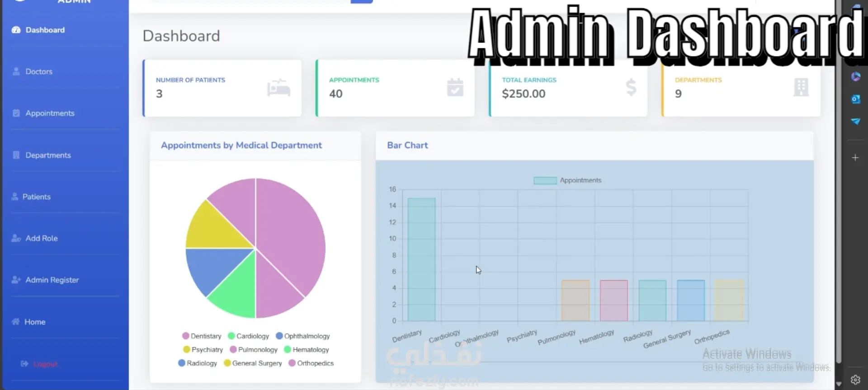The height and width of the screenshot is (390, 868).
Task: Click the hospital bed patients icon
Action: (x=278, y=87)
